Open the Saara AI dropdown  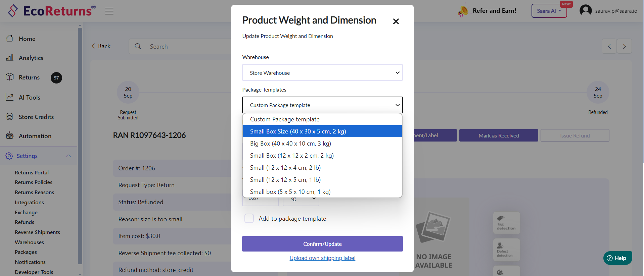point(549,11)
